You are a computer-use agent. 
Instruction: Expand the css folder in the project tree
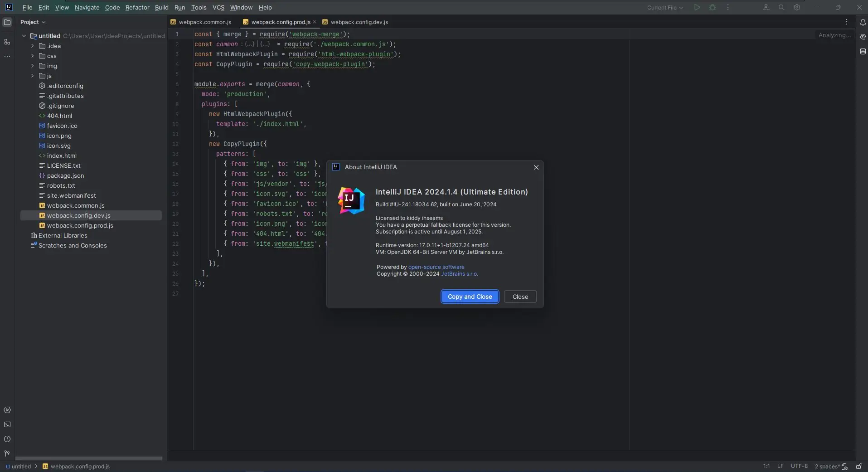(33, 56)
